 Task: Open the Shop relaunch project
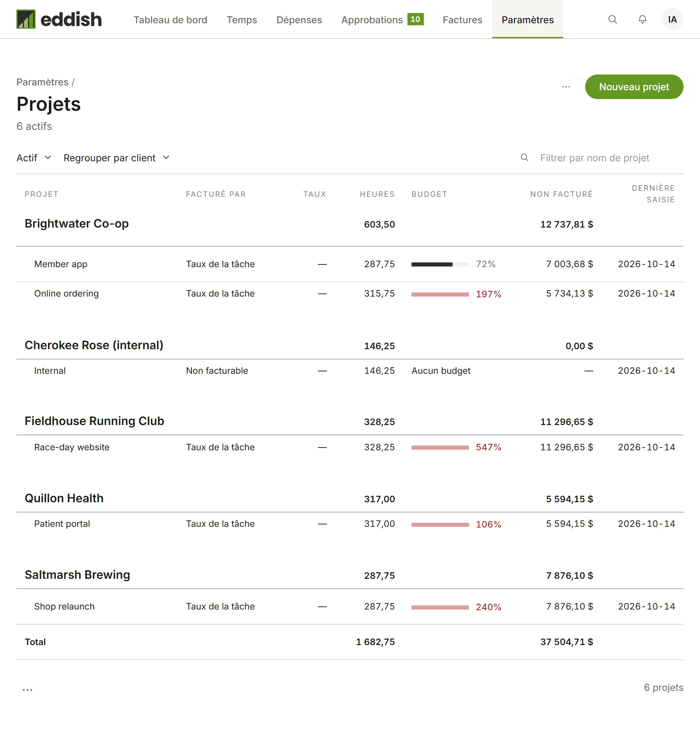click(x=65, y=606)
